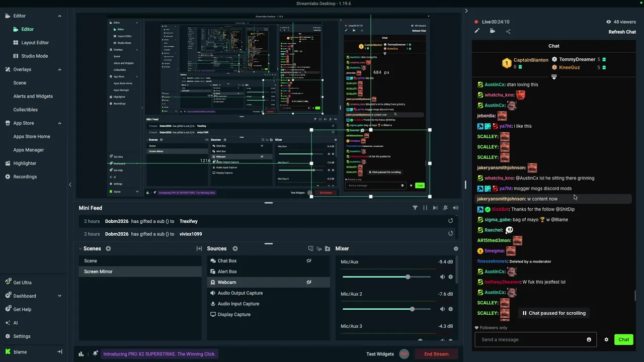Open Mixer advanced audio settings gear

[456, 248]
